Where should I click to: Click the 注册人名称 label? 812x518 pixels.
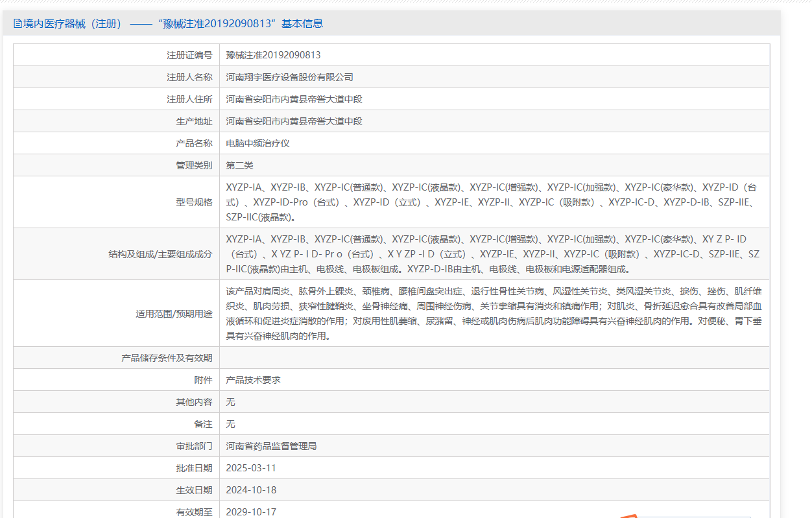tap(189, 77)
